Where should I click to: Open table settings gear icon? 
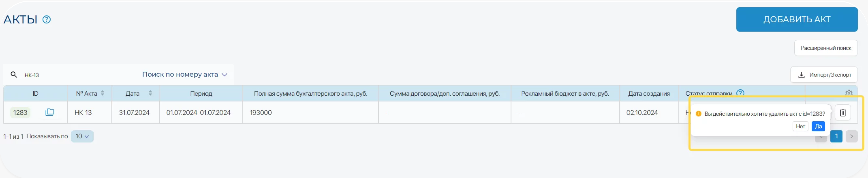[848, 93]
